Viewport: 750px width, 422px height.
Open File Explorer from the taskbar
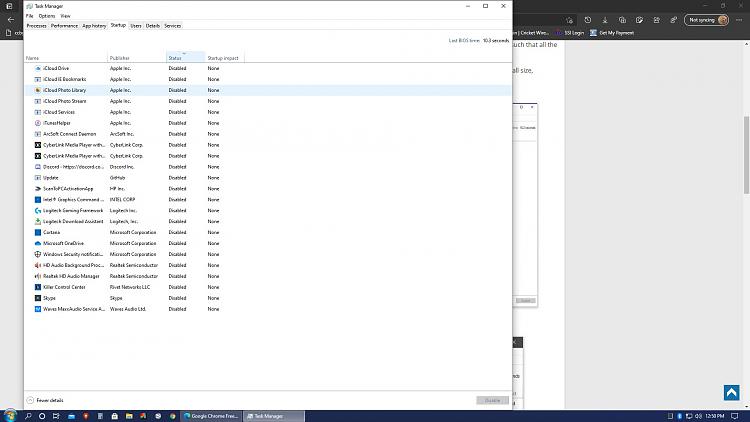coord(129,416)
